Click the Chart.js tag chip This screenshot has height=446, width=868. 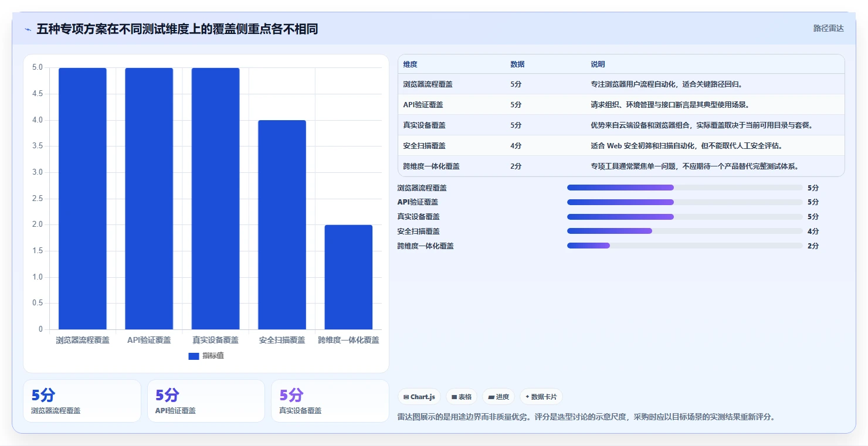419,397
